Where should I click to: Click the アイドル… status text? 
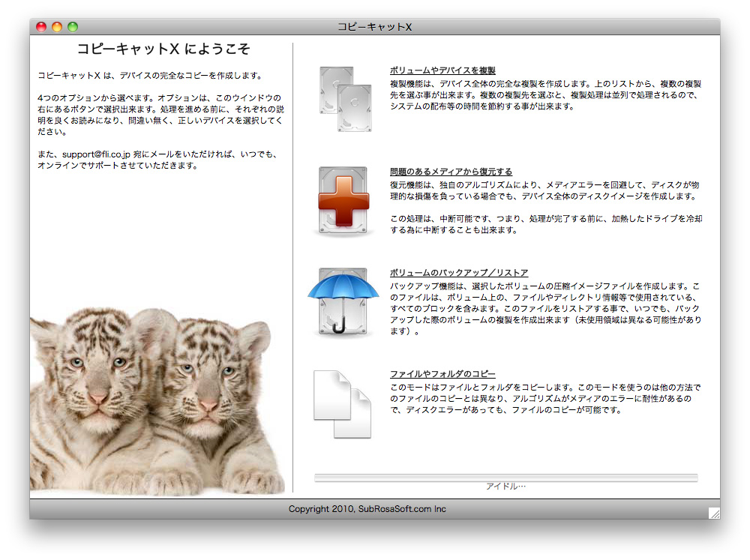point(505,487)
